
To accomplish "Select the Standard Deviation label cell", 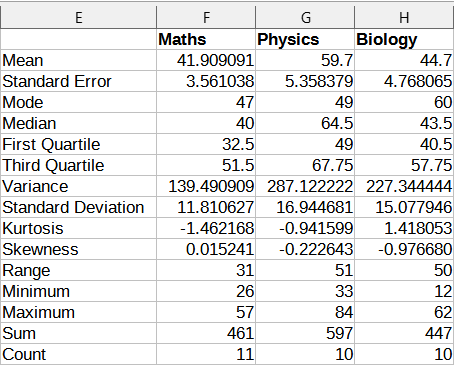I will [78, 207].
